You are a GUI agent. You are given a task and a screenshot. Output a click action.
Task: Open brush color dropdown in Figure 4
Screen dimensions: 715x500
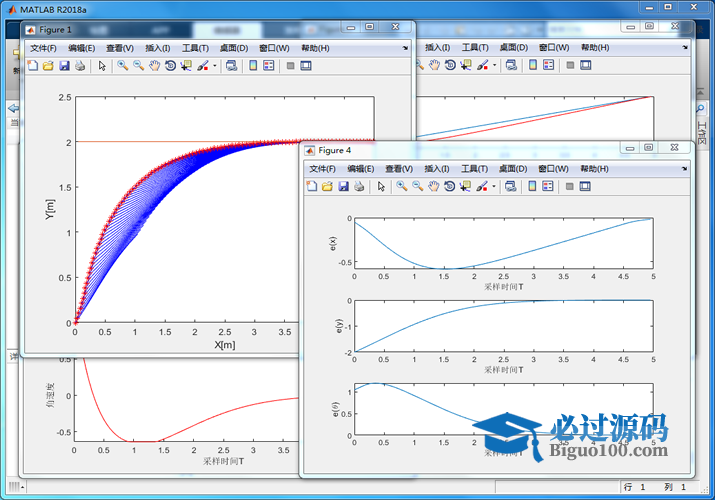pyautogui.click(x=494, y=186)
